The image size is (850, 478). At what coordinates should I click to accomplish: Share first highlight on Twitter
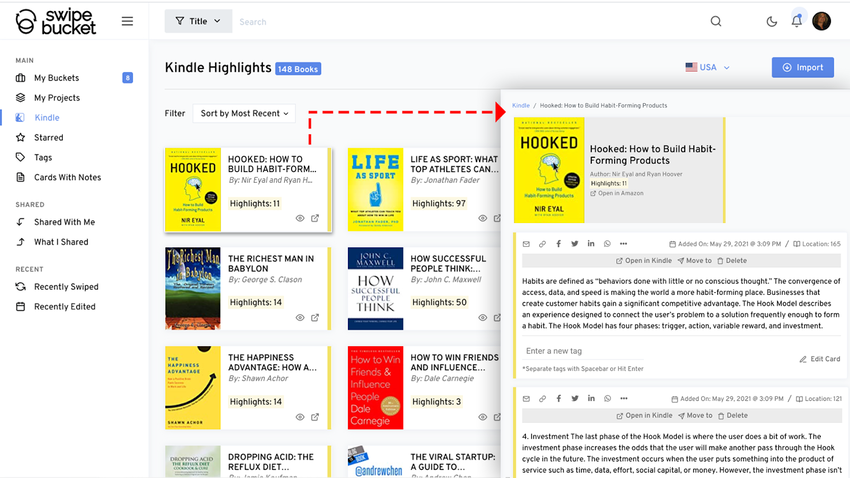[575, 244]
